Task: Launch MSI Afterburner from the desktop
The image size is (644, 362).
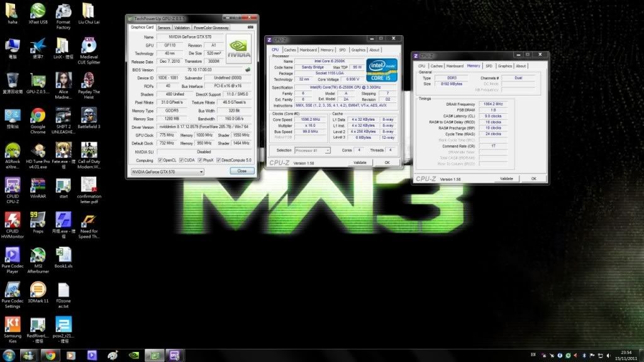Action: pyautogui.click(x=38, y=255)
